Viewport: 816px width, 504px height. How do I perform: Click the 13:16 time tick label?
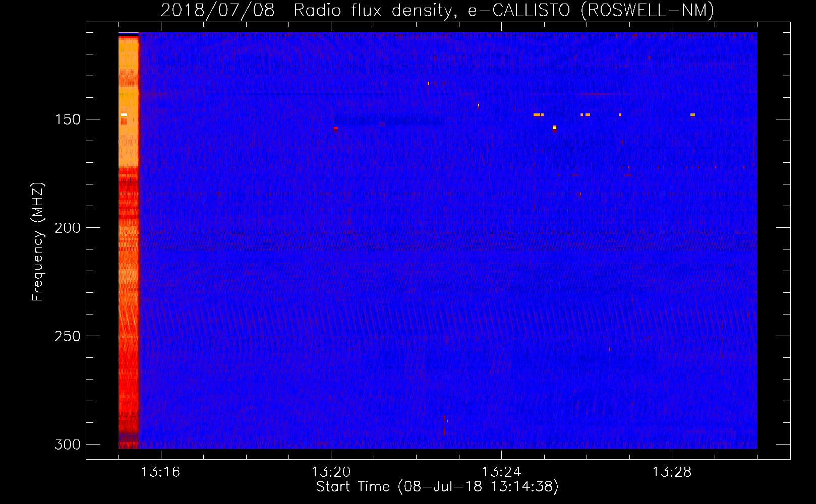[160, 472]
